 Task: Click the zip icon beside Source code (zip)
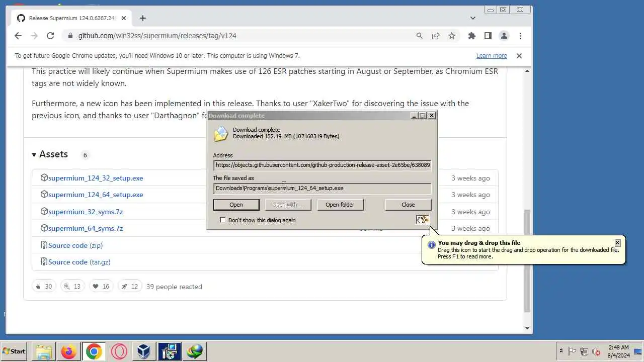(x=44, y=245)
